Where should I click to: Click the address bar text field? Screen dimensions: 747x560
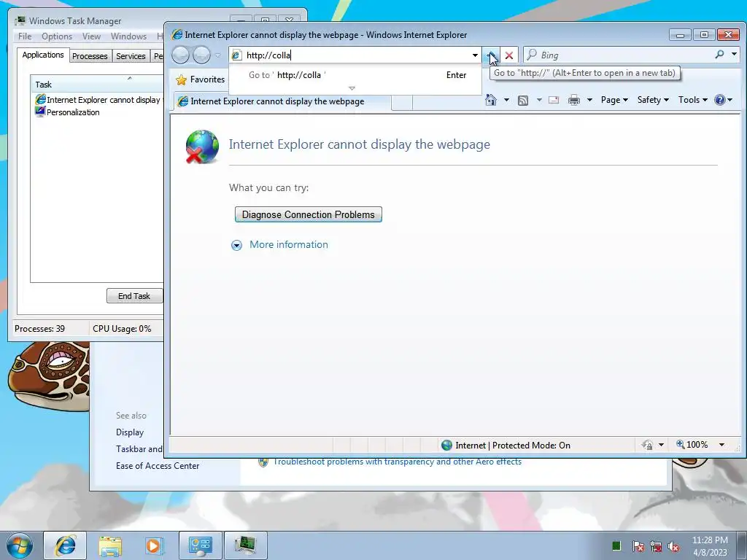[x=356, y=55]
